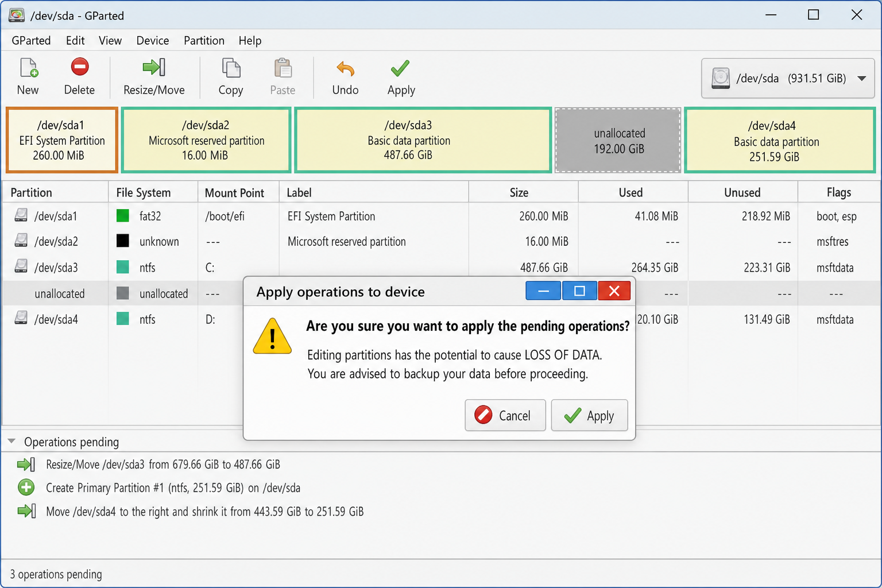Open the Help menu
The width and height of the screenshot is (882, 588).
[250, 40]
